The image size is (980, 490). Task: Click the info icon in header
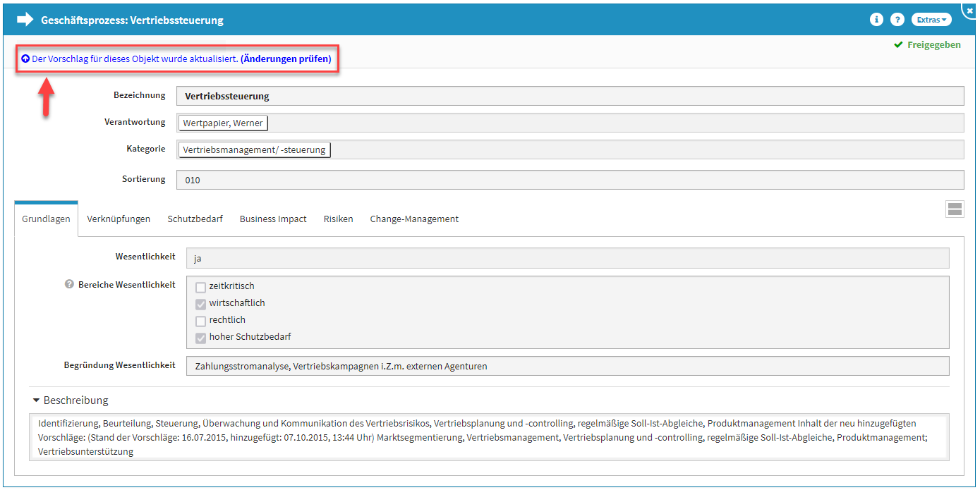tap(876, 20)
